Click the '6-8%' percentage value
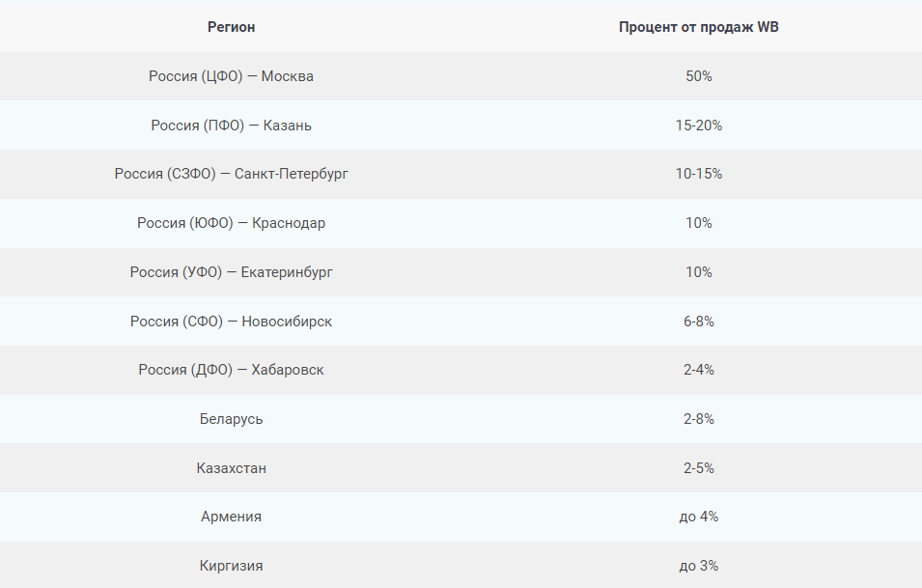Image resolution: width=922 pixels, height=588 pixels. click(x=699, y=322)
